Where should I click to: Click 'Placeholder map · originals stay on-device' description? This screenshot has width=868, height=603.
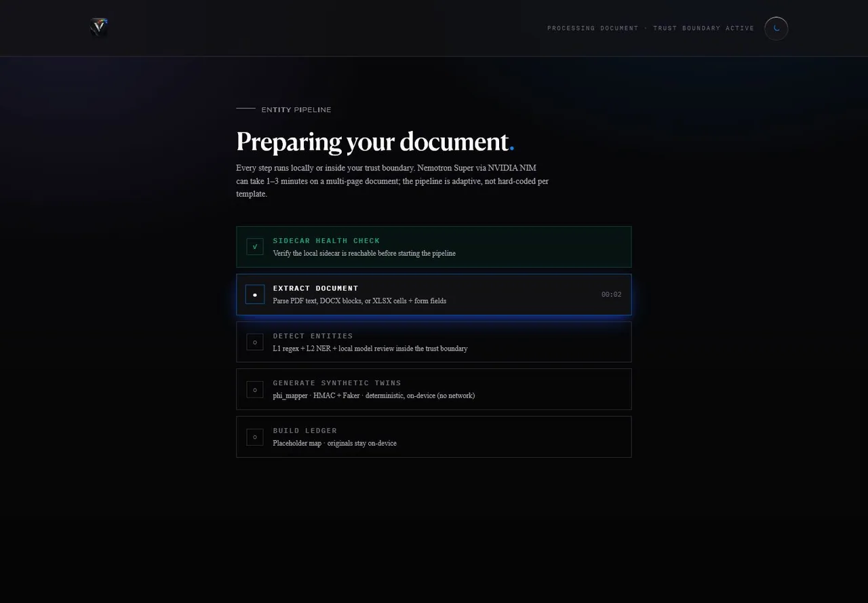334,444
